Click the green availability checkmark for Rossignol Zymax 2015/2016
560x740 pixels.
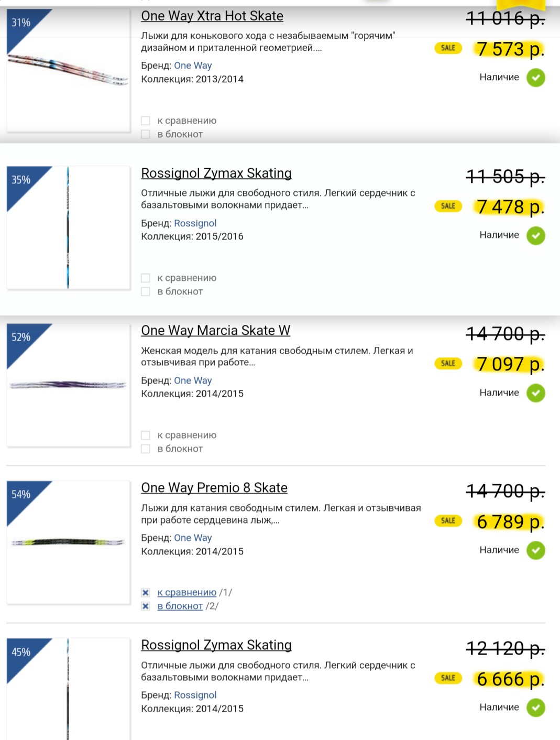click(535, 236)
